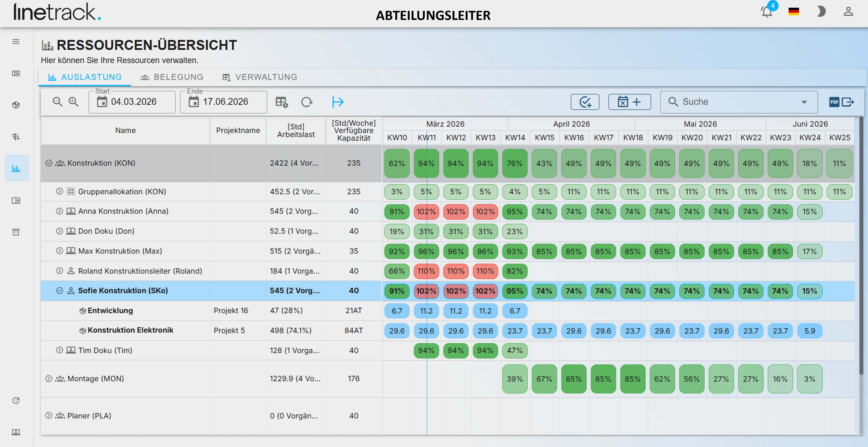The width and height of the screenshot is (868, 447).
Task: Click the zoom in magnifier
Action: point(73,102)
